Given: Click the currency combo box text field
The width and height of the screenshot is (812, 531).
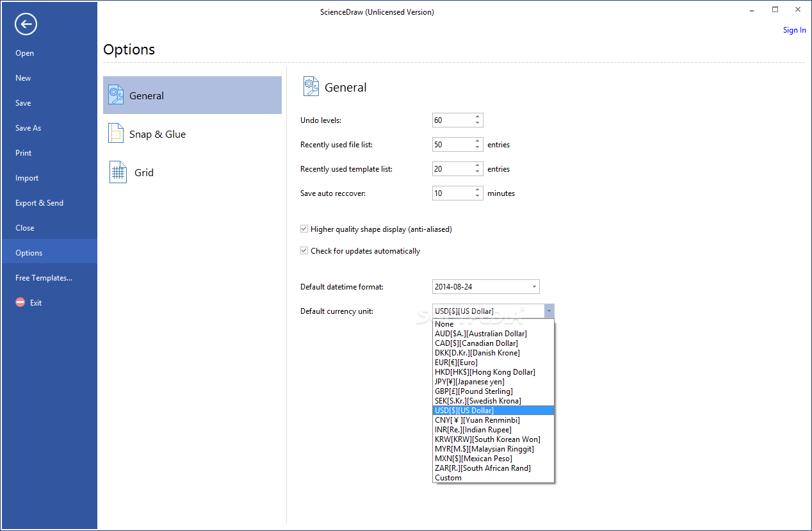Looking at the screenshot, I should pyautogui.click(x=488, y=311).
